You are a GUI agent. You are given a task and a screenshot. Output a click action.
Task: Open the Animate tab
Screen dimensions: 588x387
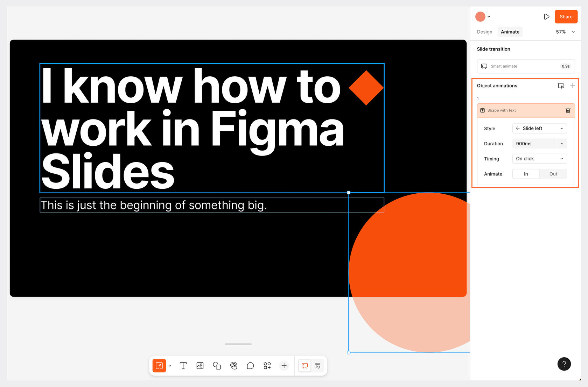[x=510, y=32]
